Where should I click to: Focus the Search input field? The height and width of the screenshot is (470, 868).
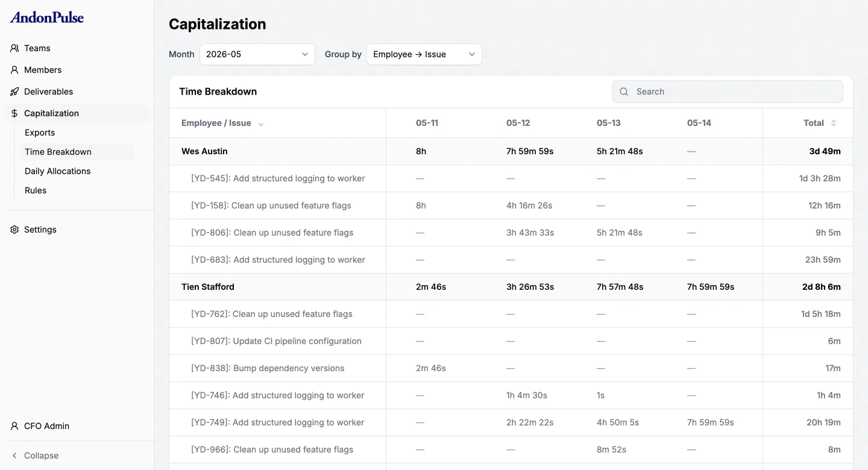[728, 92]
